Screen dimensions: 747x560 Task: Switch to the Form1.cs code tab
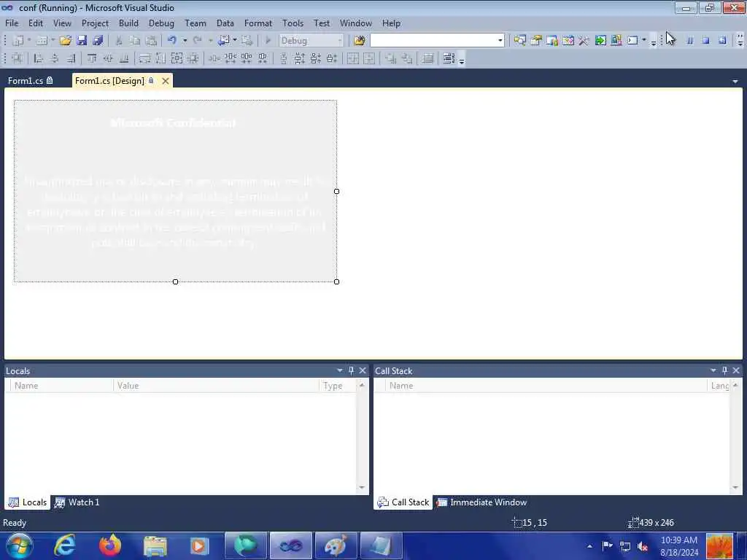click(x=31, y=80)
